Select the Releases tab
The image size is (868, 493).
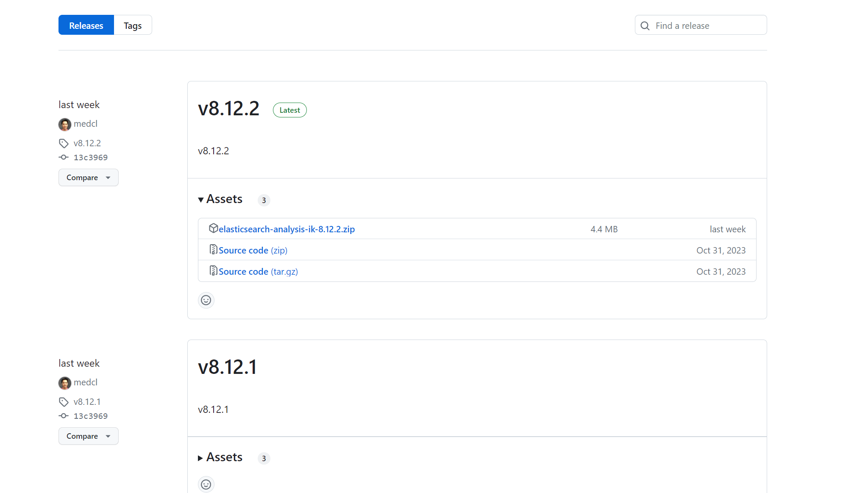point(86,25)
